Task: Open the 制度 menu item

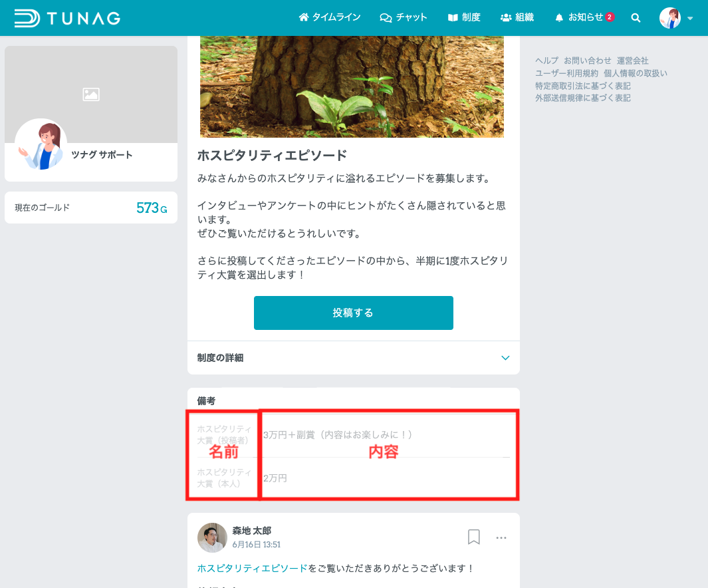Action: [x=464, y=17]
